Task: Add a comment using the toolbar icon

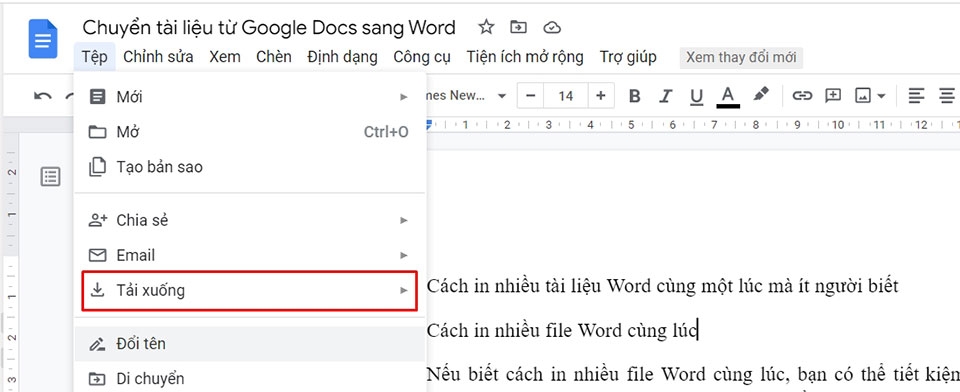Action: tap(833, 96)
